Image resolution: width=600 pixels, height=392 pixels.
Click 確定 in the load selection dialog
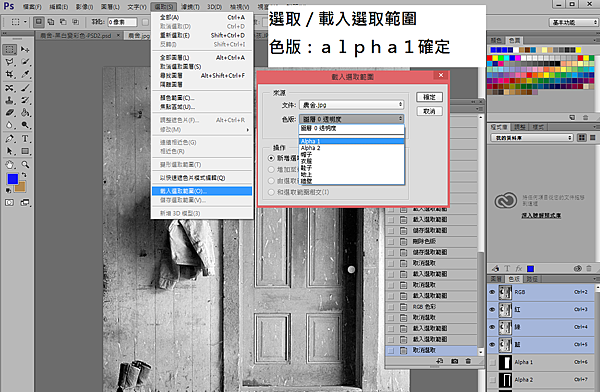[429, 97]
